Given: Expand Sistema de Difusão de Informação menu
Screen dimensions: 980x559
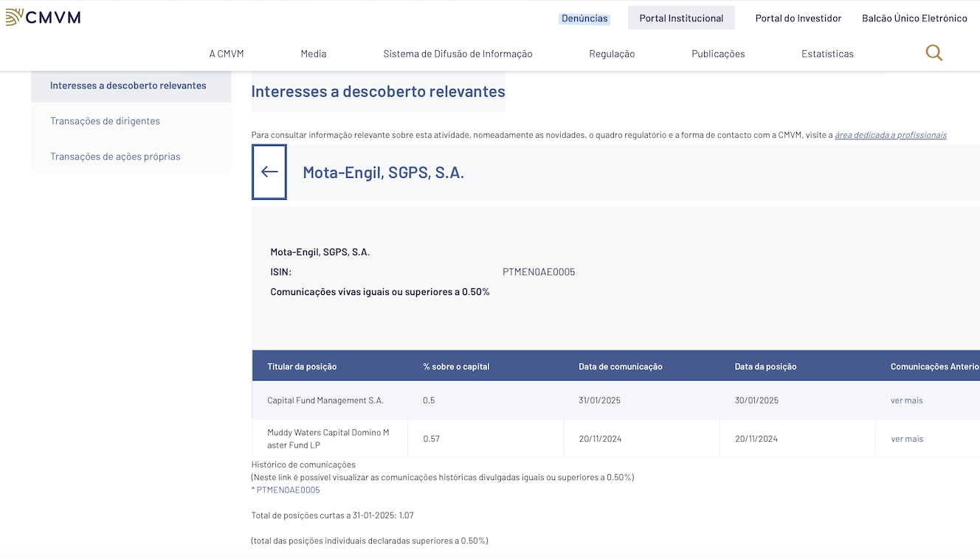Looking at the screenshot, I should pos(458,54).
